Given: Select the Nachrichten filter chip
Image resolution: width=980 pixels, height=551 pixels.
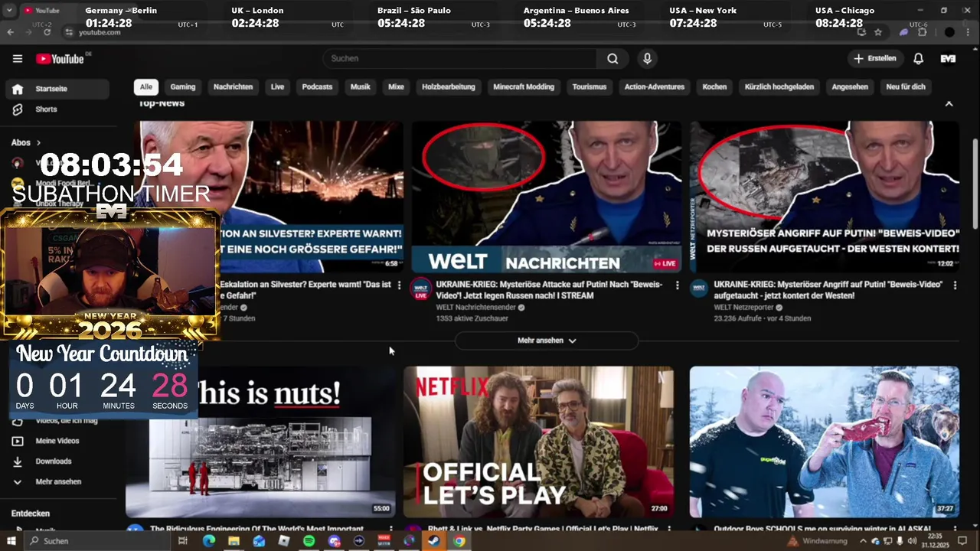Looking at the screenshot, I should (233, 87).
